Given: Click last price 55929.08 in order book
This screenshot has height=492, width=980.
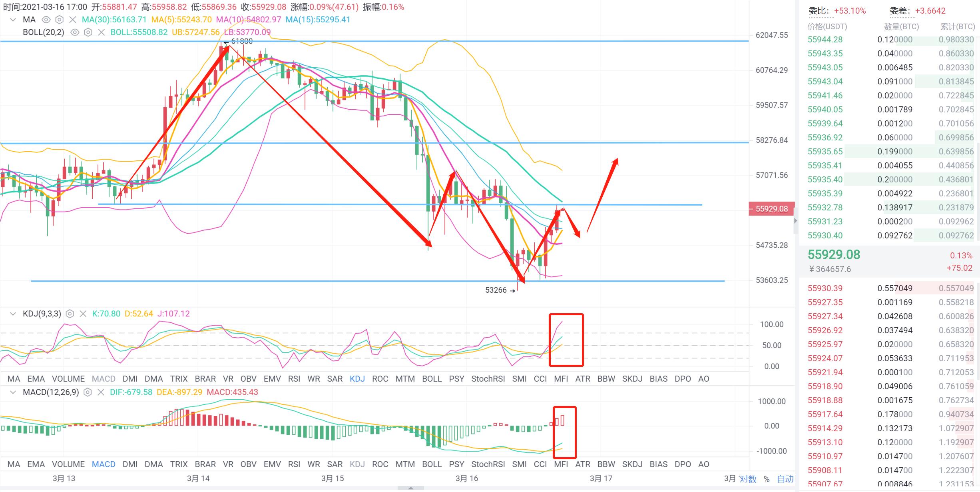Looking at the screenshot, I should point(834,255).
